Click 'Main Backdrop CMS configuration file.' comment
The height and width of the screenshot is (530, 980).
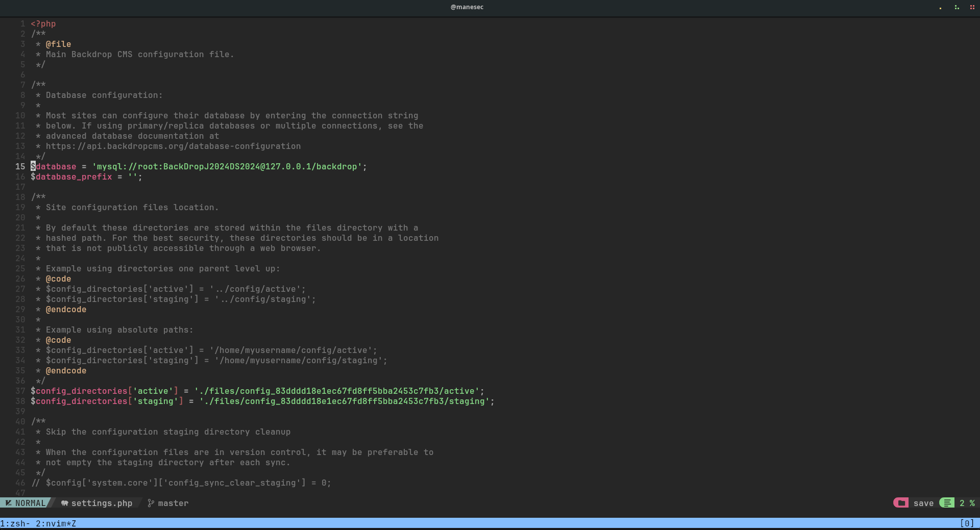[140, 55]
